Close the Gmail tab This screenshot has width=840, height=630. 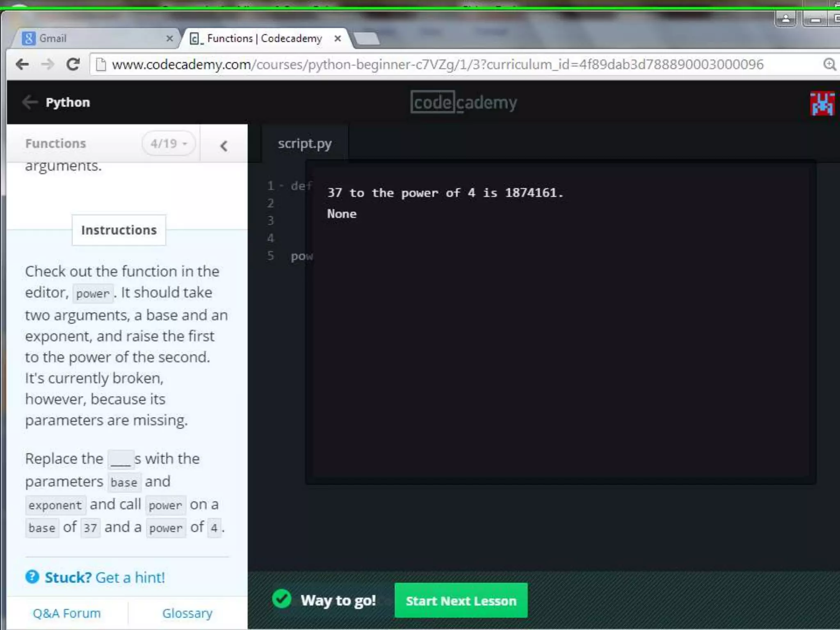tap(169, 39)
